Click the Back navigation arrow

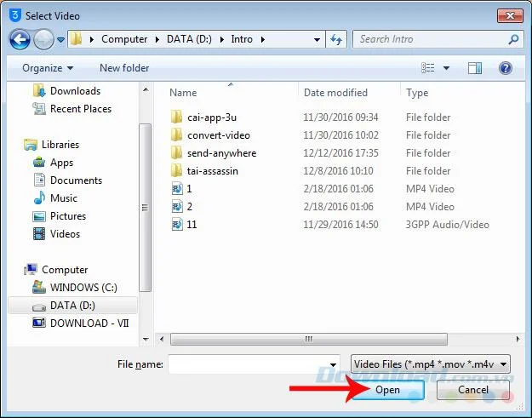pos(20,39)
